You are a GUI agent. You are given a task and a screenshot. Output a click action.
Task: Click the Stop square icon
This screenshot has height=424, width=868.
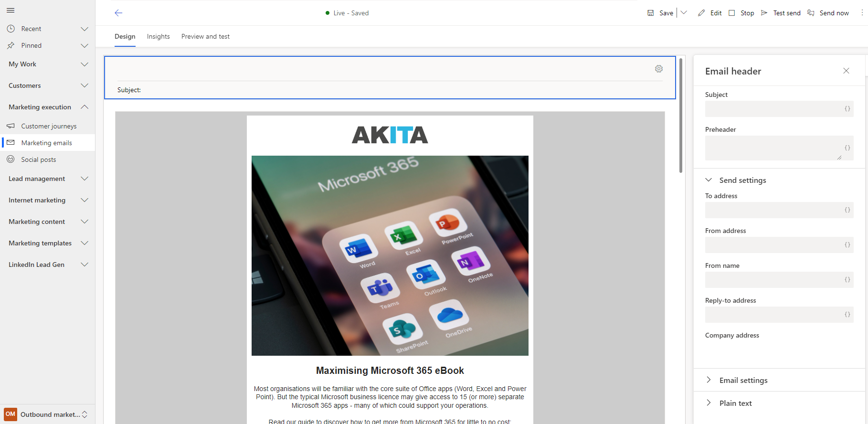tap(732, 13)
